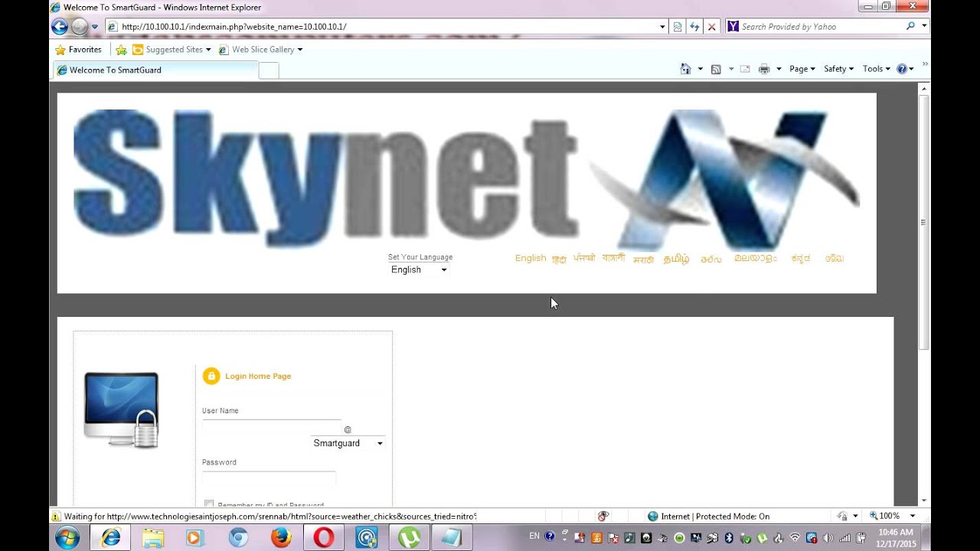This screenshot has width=980, height=551.
Task: Click the computer with padlock image
Action: pyautogui.click(x=122, y=409)
